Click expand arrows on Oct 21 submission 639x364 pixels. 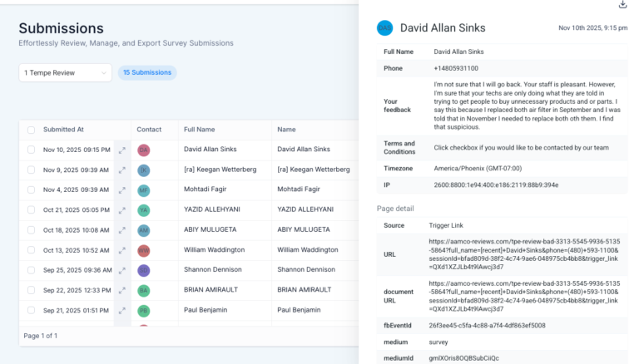(x=122, y=209)
